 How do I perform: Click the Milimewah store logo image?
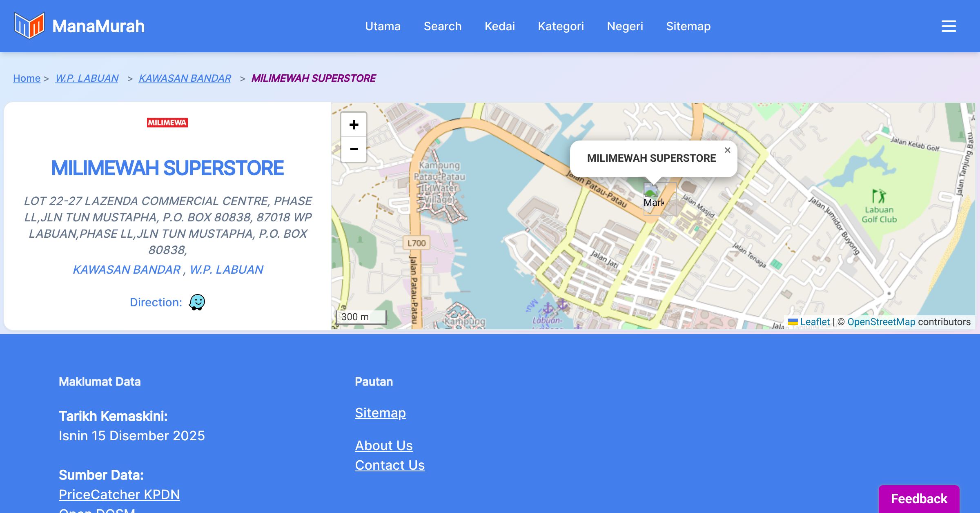click(x=167, y=123)
